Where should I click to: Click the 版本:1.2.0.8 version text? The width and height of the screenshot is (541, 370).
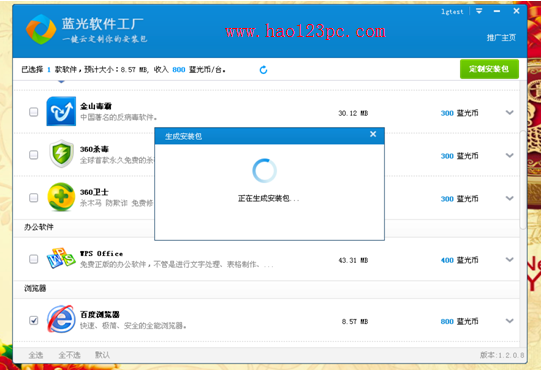pyautogui.click(x=502, y=355)
